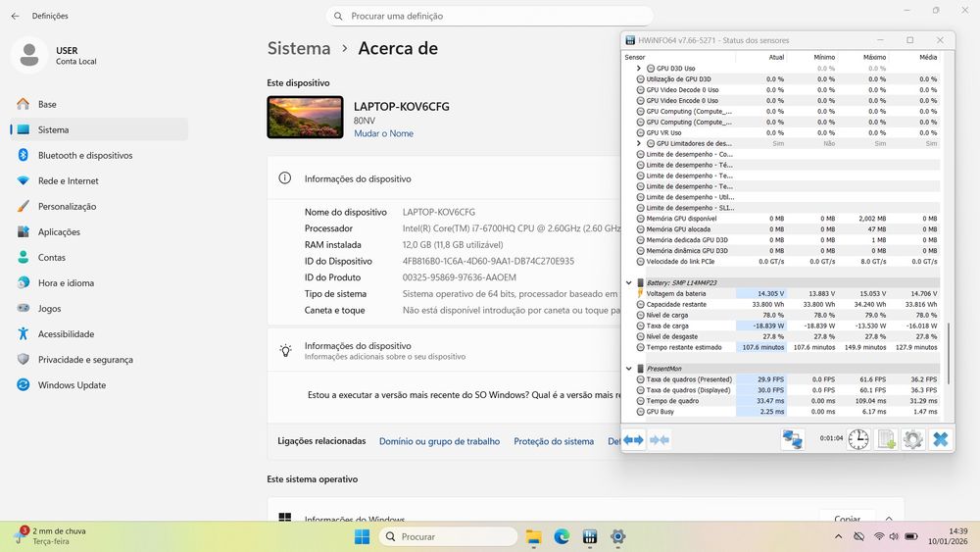Image resolution: width=980 pixels, height=552 pixels.
Task: Open Domínio ou grupo de trabalho link
Action: 439,441
